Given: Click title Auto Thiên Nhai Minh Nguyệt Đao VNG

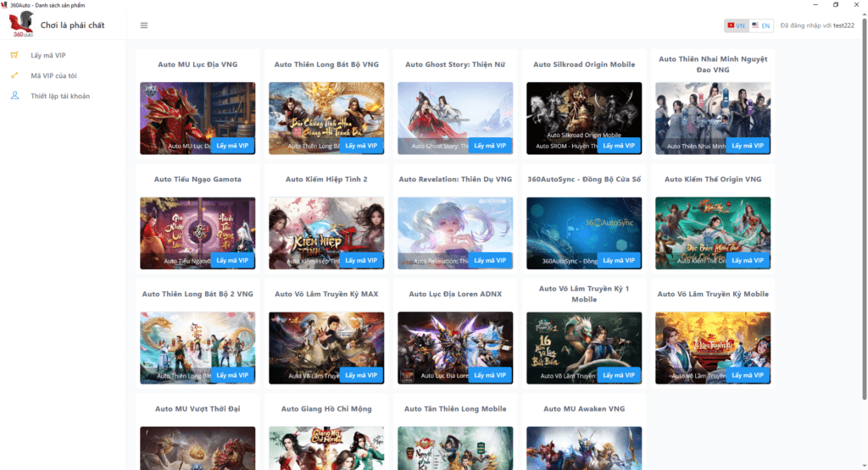Looking at the screenshot, I should [x=713, y=64].
